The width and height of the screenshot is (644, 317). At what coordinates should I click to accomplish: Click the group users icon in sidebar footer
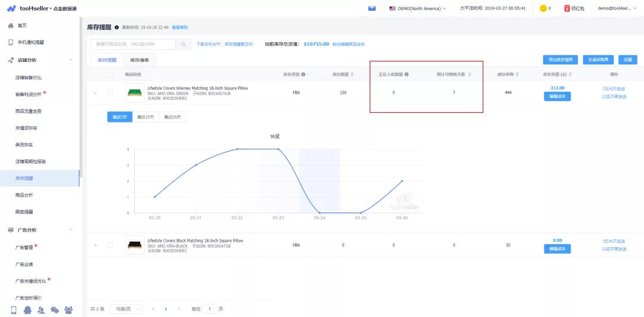(69, 310)
